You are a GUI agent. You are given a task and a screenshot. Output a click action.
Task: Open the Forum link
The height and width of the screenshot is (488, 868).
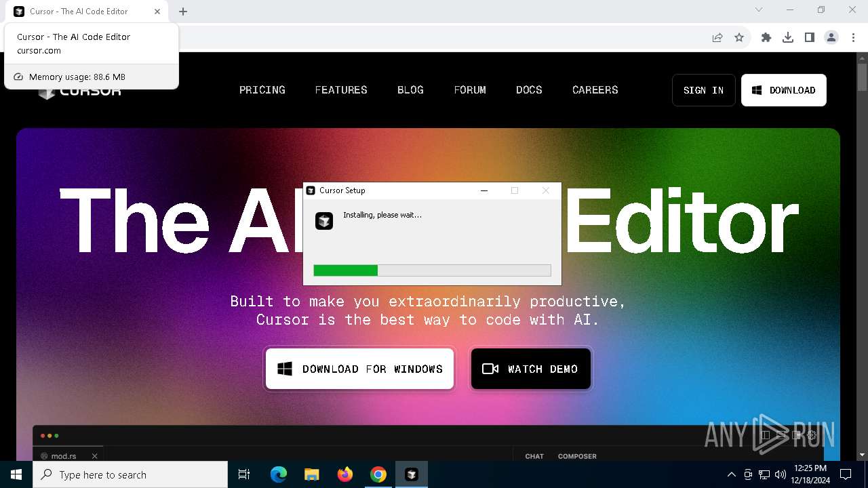[470, 90]
